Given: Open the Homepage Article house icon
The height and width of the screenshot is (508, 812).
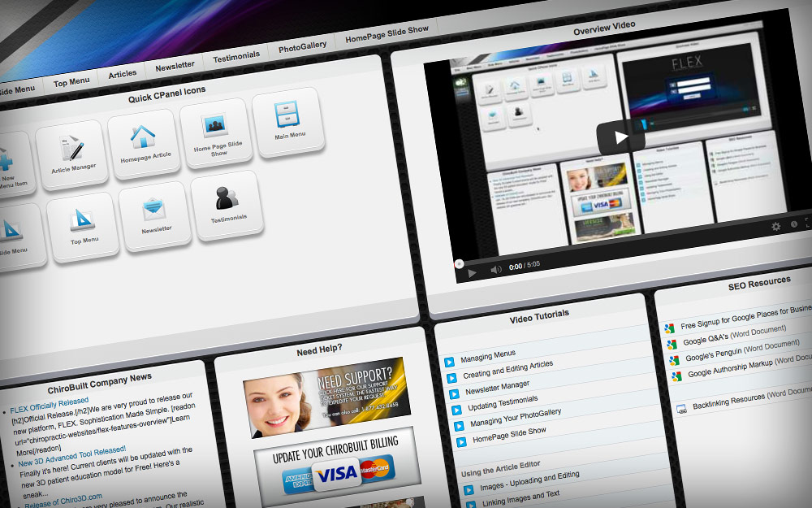Looking at the screenshot, I should click(144, 143).
